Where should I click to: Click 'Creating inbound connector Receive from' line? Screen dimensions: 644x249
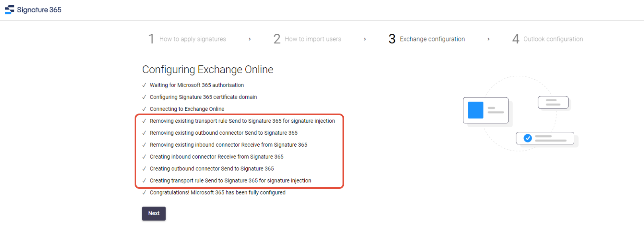click(x=216, y=157)
